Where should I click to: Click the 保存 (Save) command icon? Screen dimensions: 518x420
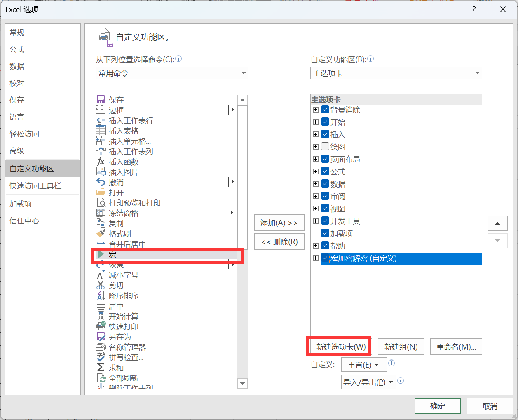(101, 100)
